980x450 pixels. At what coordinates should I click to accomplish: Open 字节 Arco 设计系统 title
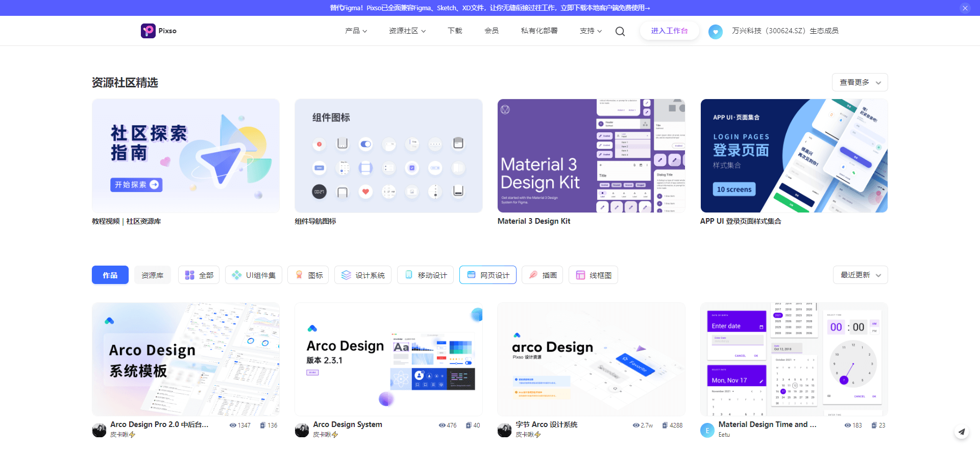pyautogui.click(x=547, y=424)
